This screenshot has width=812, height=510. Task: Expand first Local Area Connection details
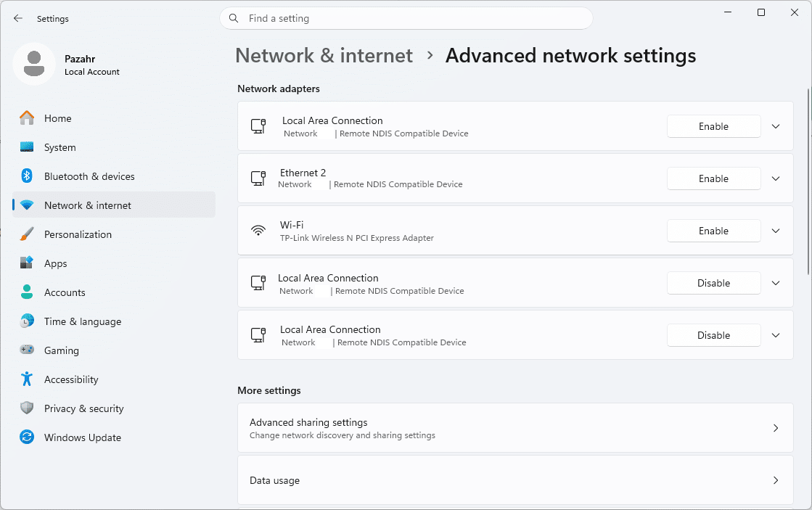point(776,126)
